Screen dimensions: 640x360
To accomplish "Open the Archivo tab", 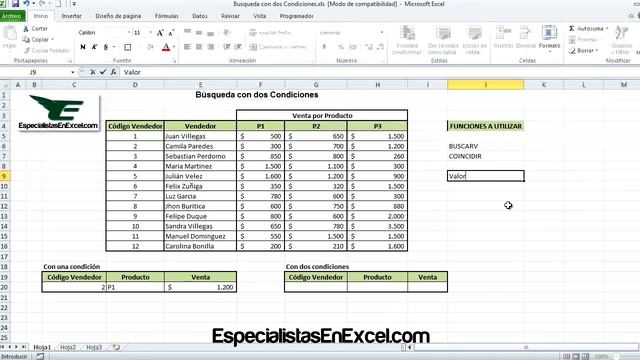I will pos(12,16).
